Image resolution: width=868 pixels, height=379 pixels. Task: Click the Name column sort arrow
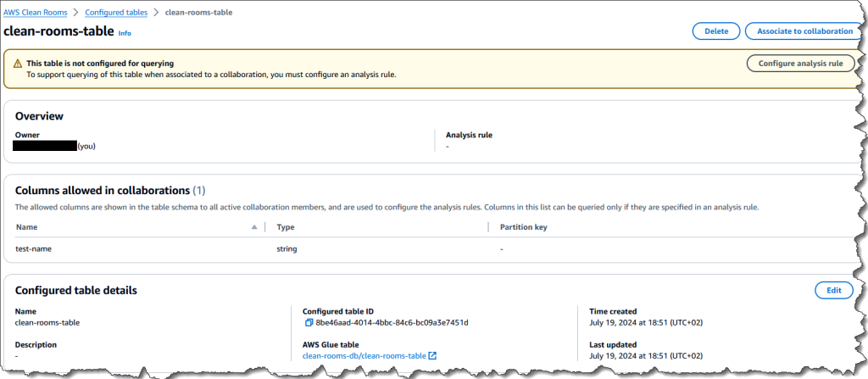254,227
